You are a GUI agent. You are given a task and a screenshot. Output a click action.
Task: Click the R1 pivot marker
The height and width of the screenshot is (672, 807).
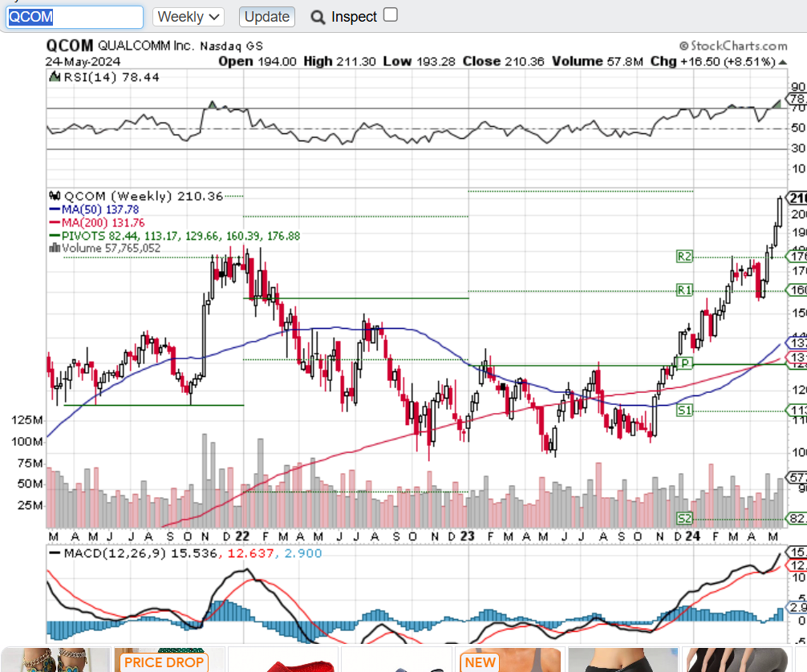click(x=684, y=290)
